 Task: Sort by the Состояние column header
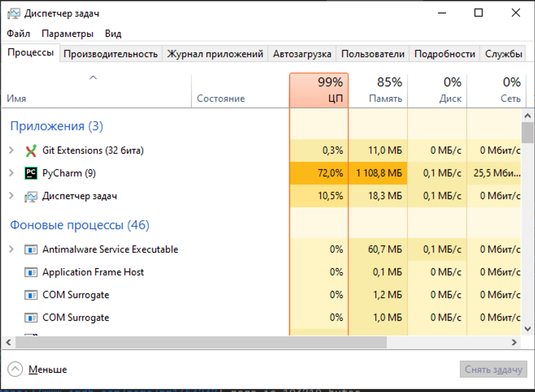(x=240, y=91)
